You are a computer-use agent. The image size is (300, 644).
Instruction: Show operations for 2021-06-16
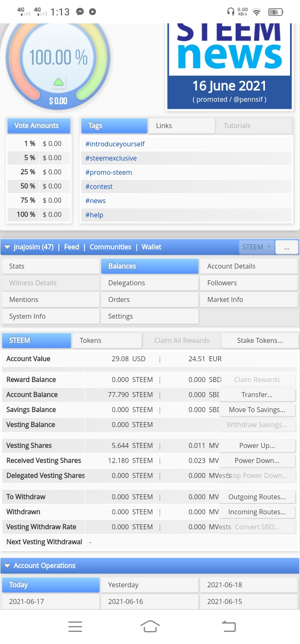click(150, 601)
